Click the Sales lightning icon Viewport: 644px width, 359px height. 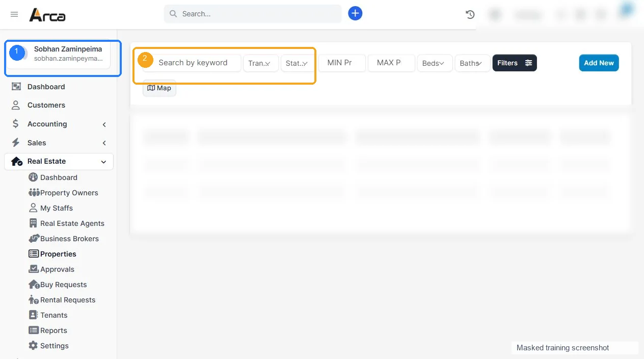(16, 143)
